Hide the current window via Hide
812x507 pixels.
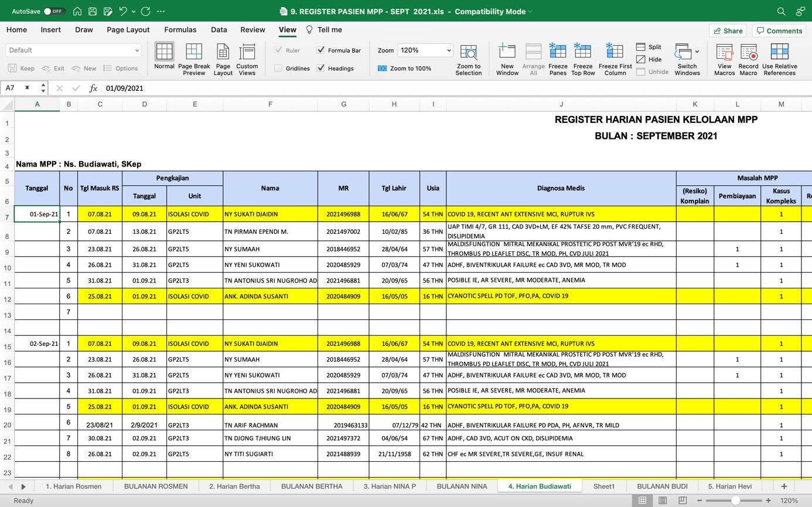(649, 59)
